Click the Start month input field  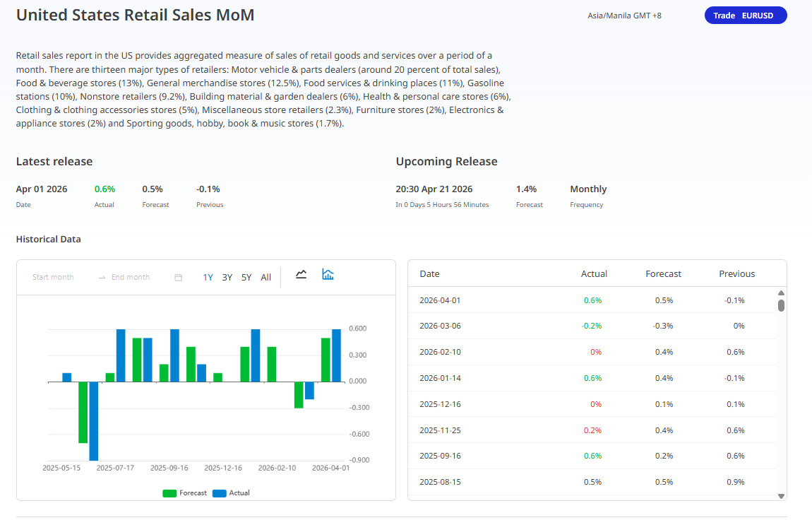[x=53, y=278]
